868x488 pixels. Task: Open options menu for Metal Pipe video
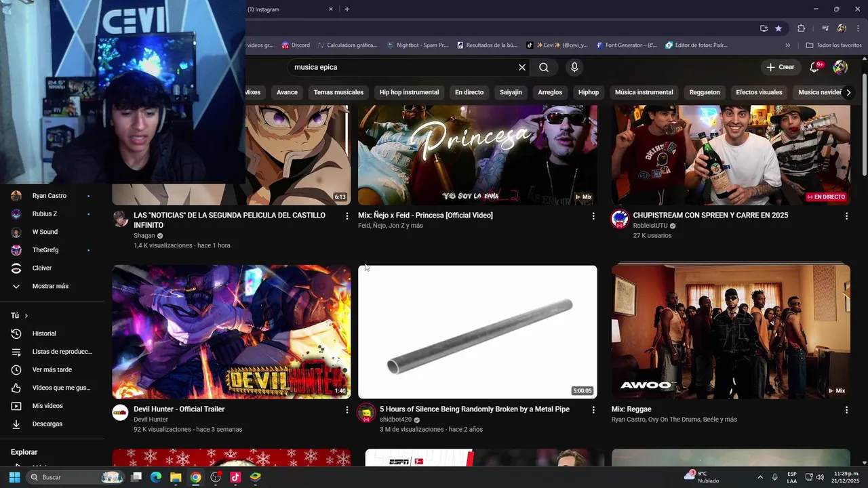tap(593, 410)
